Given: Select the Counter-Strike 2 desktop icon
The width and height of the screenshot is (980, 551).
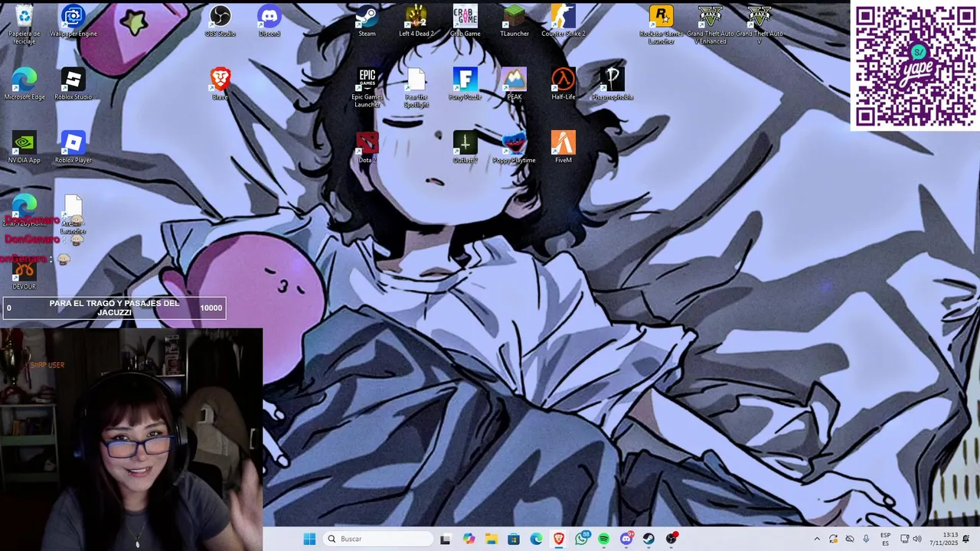Looking at the screenshot, I should [x=563, y=21].
